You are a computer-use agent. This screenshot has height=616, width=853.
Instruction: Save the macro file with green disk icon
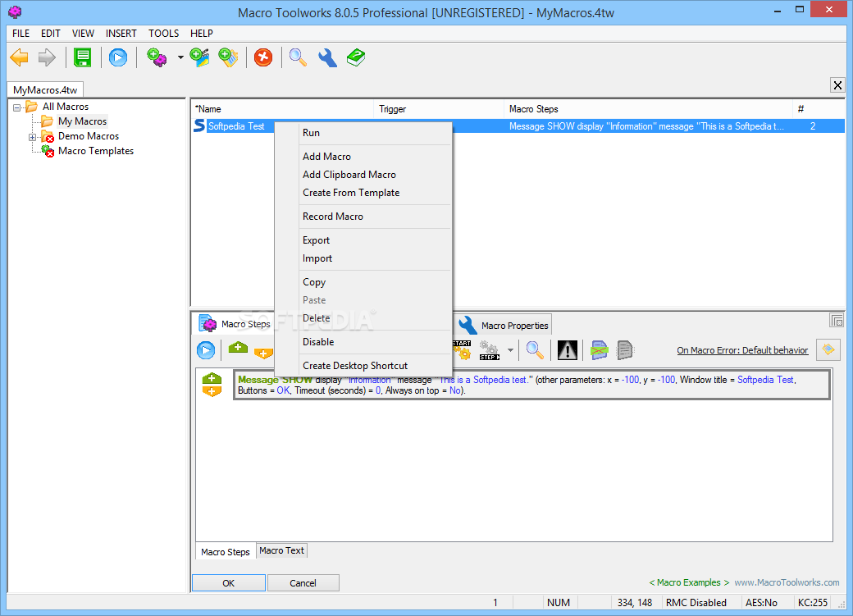[x=83, y=57]
